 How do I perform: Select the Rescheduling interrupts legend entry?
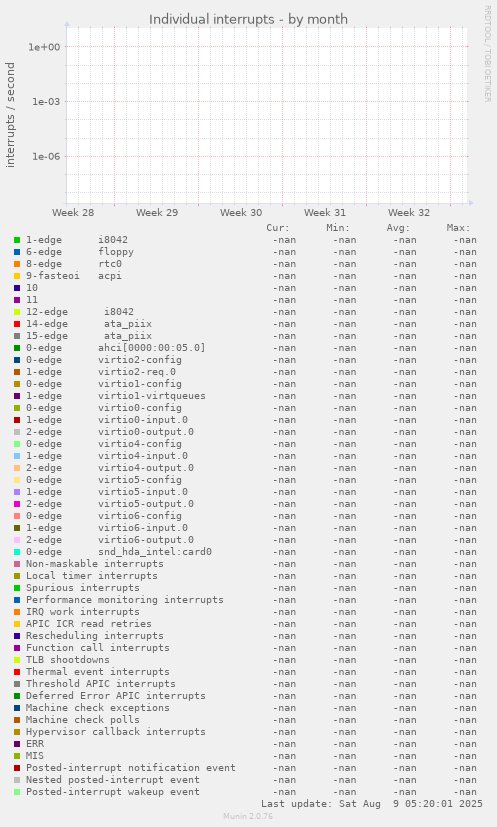click(x=94, y=636)
